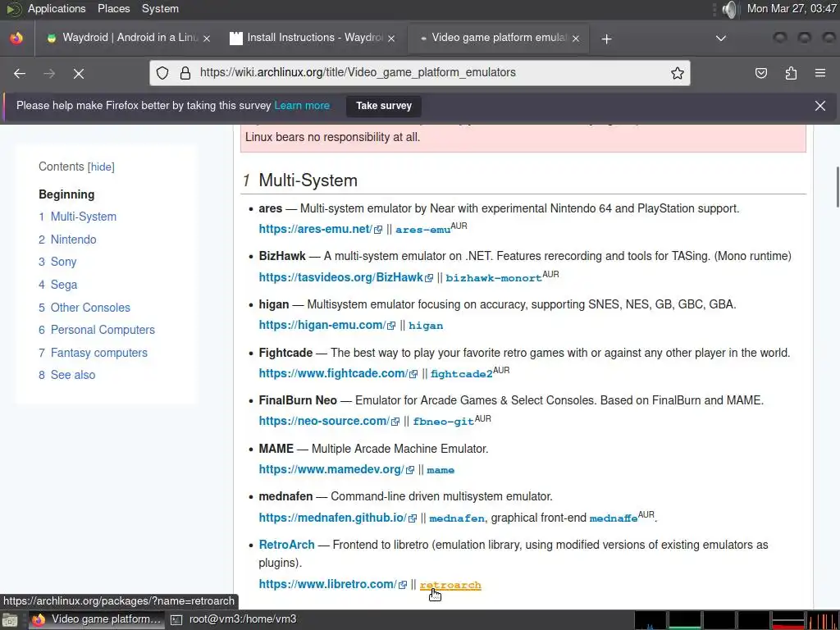Bookmark this page with the star icon
Image resolution: width=840 pixels, height=630 pixels.
677,73
